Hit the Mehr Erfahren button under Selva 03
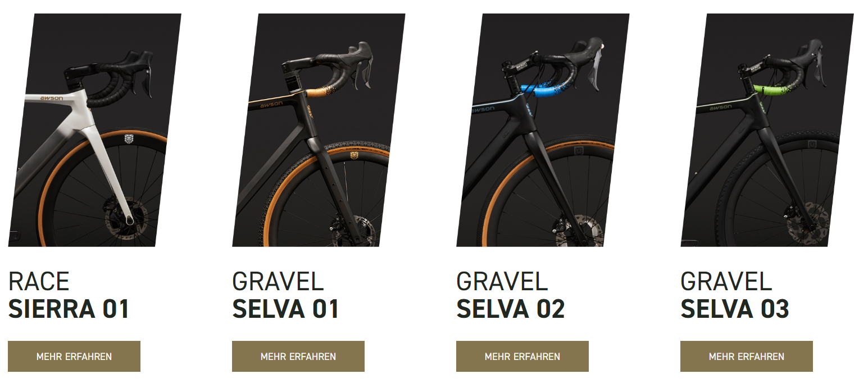The height and width of the screenshot is (387, 868). tap(747, 357)
